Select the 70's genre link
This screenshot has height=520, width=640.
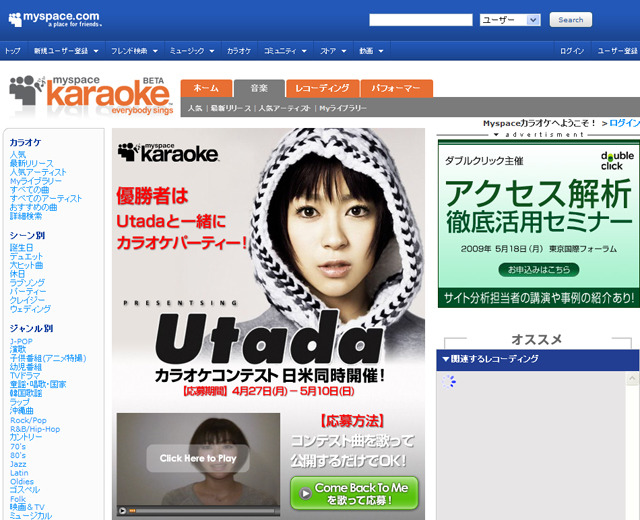click(x=18, y=447)
